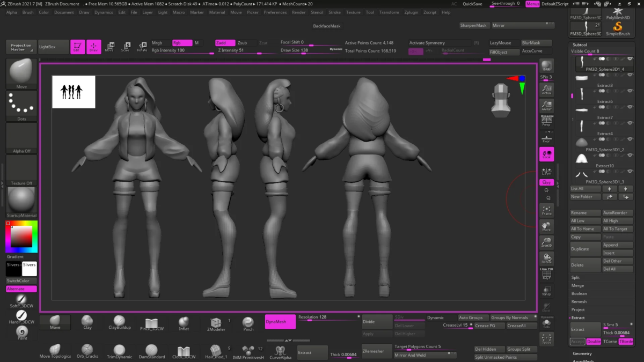Click the Duplicate subtool button

(584, 249)
